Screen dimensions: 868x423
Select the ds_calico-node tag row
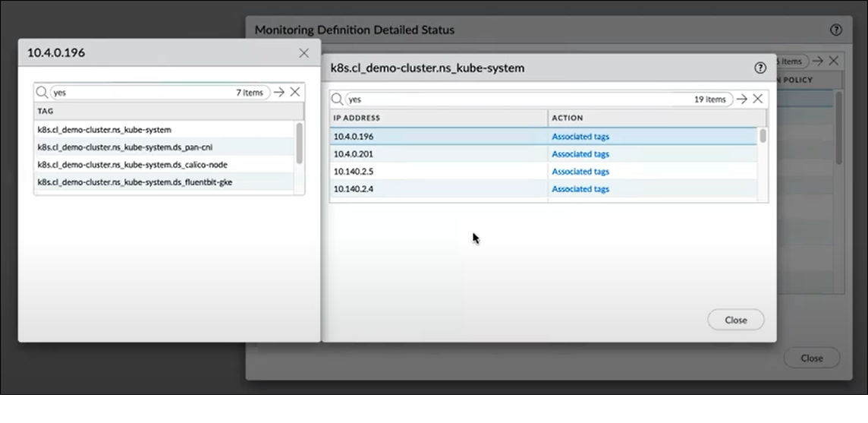[x=133, y=165]
